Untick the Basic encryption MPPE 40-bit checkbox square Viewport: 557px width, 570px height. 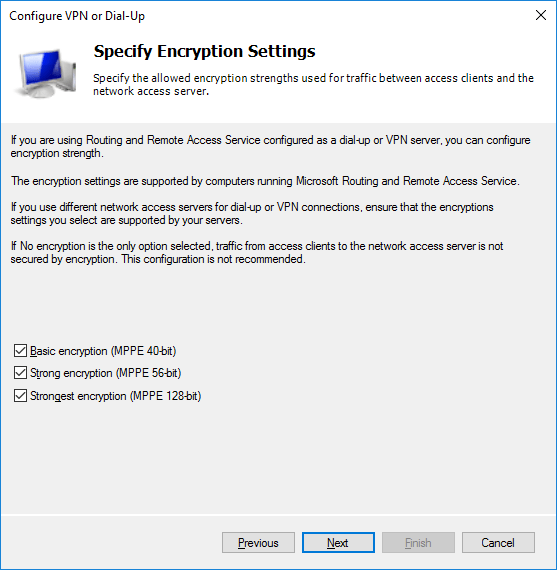(20, 351)
